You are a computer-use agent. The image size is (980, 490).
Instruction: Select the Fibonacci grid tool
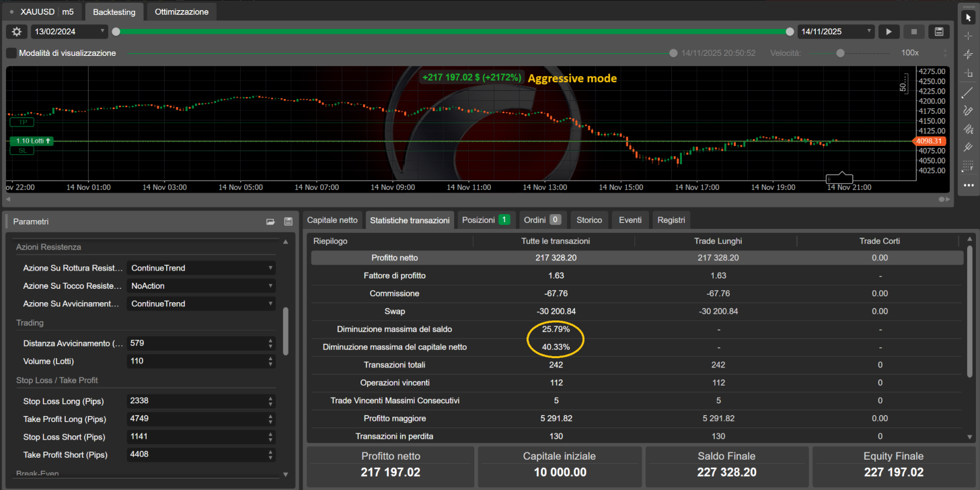(x=969, y=166)
